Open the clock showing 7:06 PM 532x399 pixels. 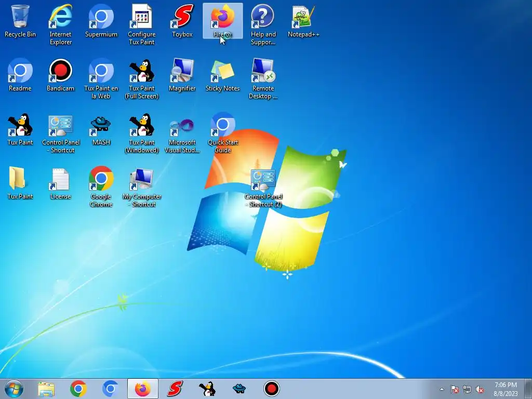coord(506,389)
